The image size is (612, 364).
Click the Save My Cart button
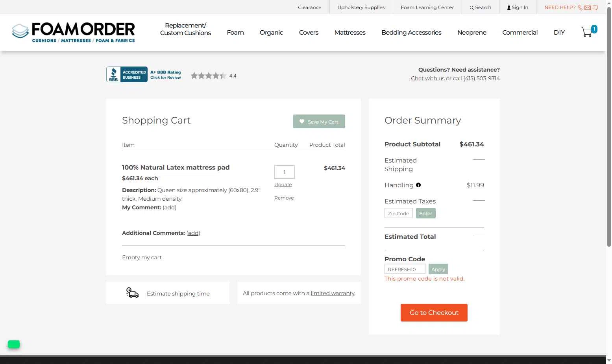pos(319,122)
